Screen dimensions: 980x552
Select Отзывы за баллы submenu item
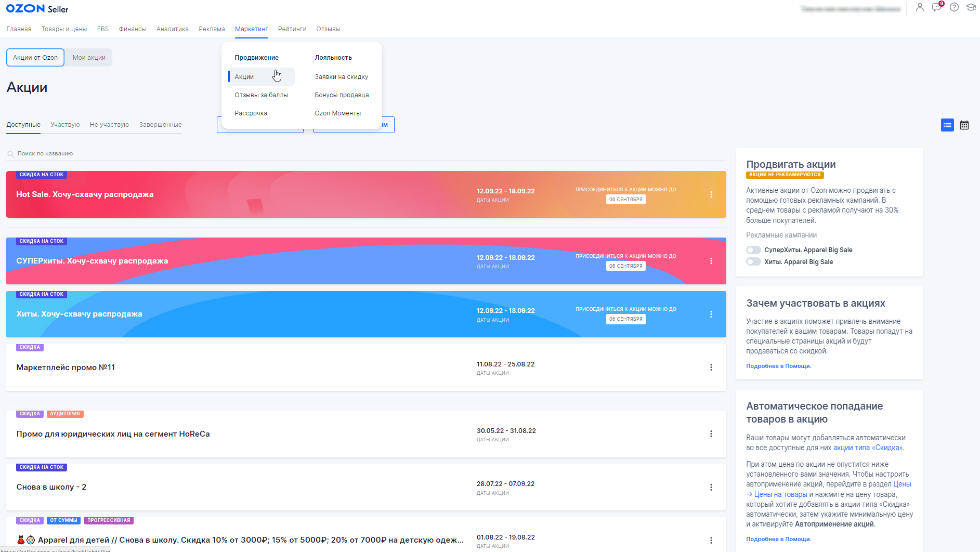(x=261, y=95)
